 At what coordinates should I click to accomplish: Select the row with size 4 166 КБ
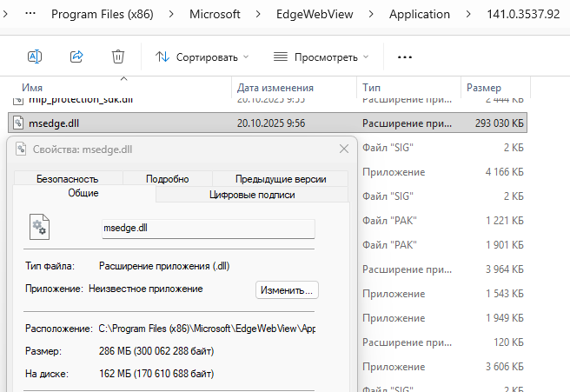point(443,171)
